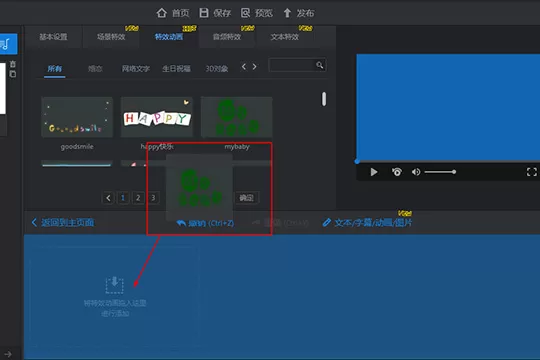Select the goodsmile animation thumbnail

[77, 117]
